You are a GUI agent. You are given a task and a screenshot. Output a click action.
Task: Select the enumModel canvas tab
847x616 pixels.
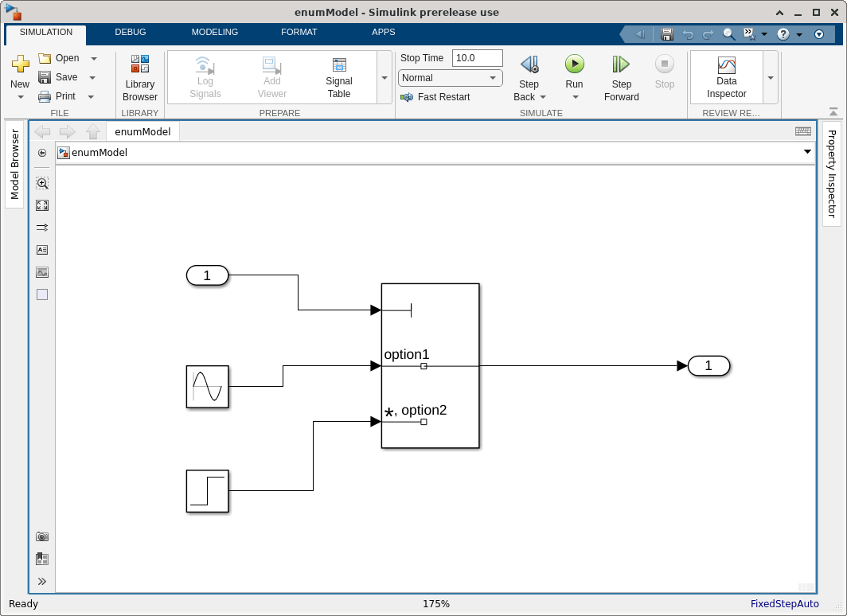pos(142,132)
